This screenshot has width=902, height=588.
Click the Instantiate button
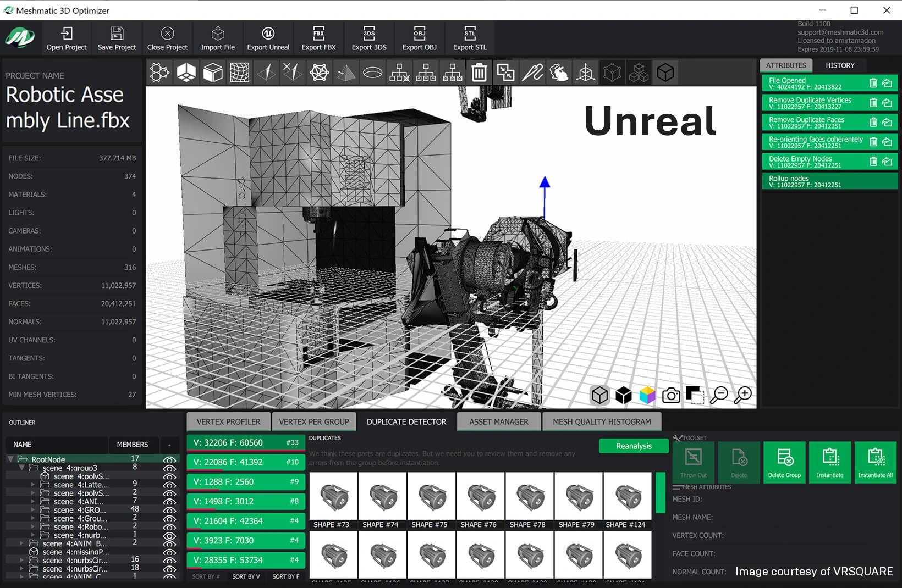tap(830, 462)
